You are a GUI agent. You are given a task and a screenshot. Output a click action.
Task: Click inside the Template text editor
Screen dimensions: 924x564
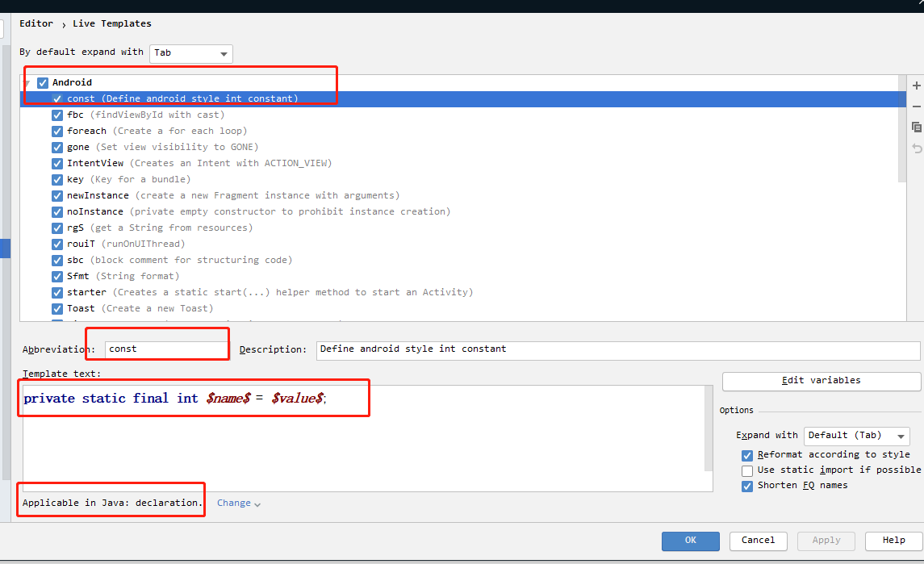364,438
